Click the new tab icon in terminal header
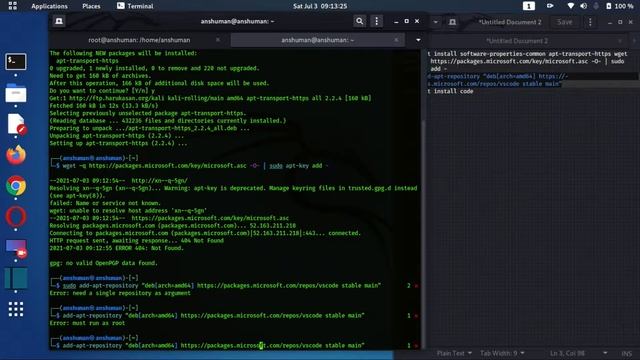Screen dimensions: 640x360 [59, 21]
